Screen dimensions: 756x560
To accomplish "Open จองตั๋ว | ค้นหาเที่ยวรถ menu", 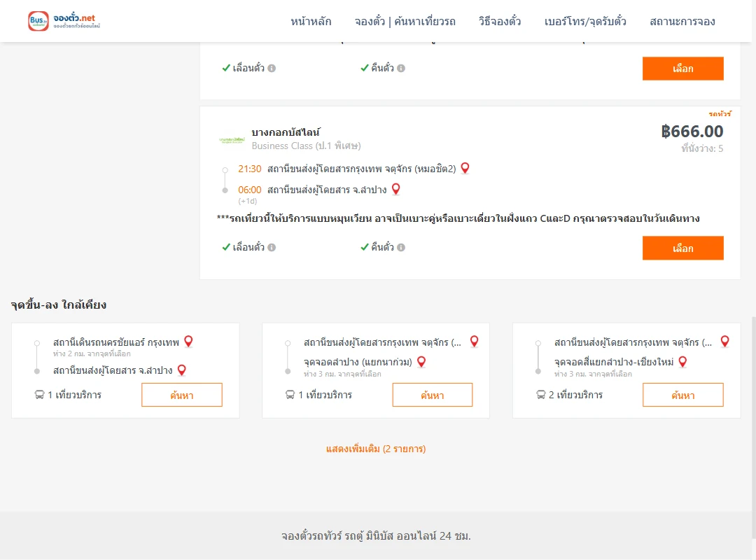I will tap(405, 22).
